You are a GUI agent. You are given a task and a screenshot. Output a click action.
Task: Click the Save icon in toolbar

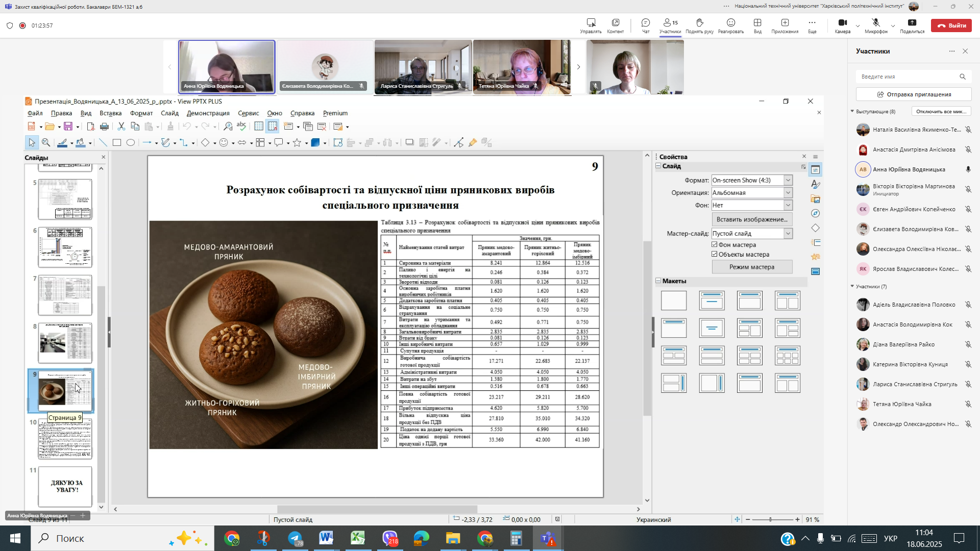(68, 127)
